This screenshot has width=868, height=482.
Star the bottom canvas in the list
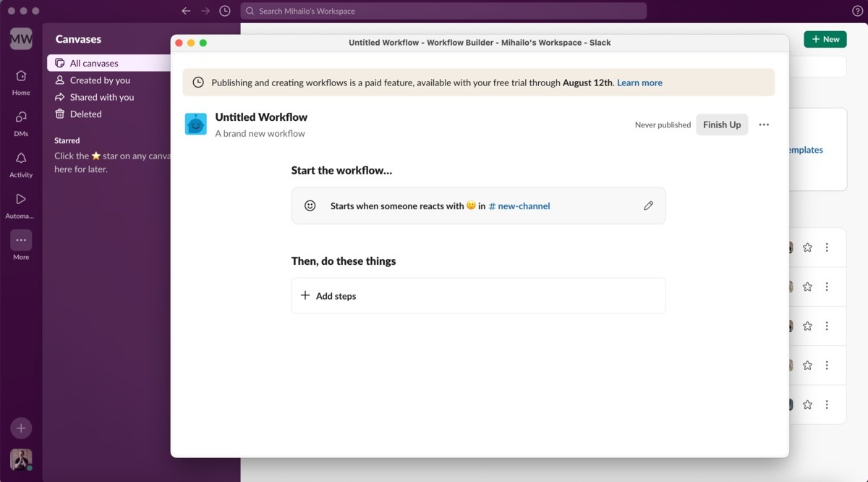pyautogui.click(x=808, y=405)
